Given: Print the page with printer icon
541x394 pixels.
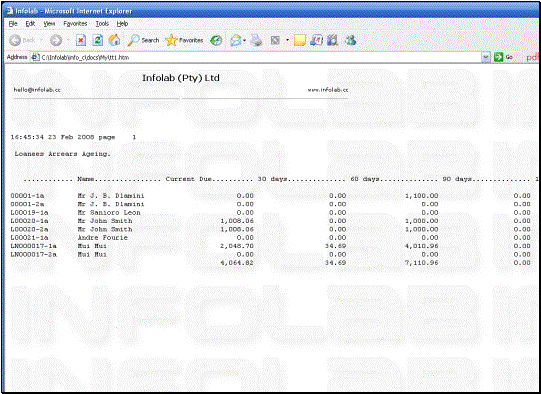Looking at the screenshot, I should click(x=256, y=40).
